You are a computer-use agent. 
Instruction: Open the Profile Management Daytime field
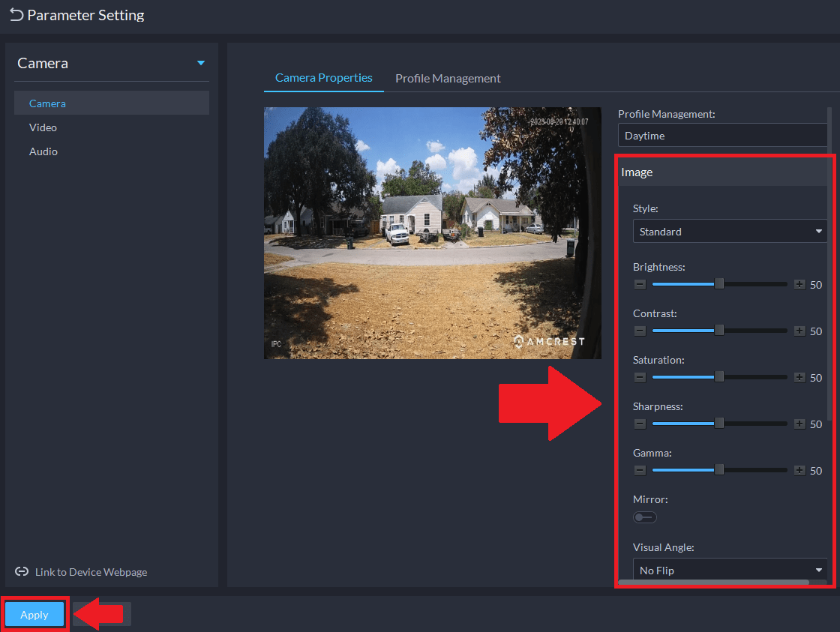721,136
